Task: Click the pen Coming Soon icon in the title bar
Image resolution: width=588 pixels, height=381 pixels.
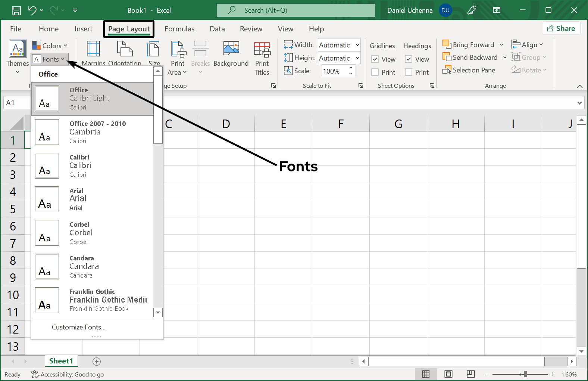Action: [472, 10]
